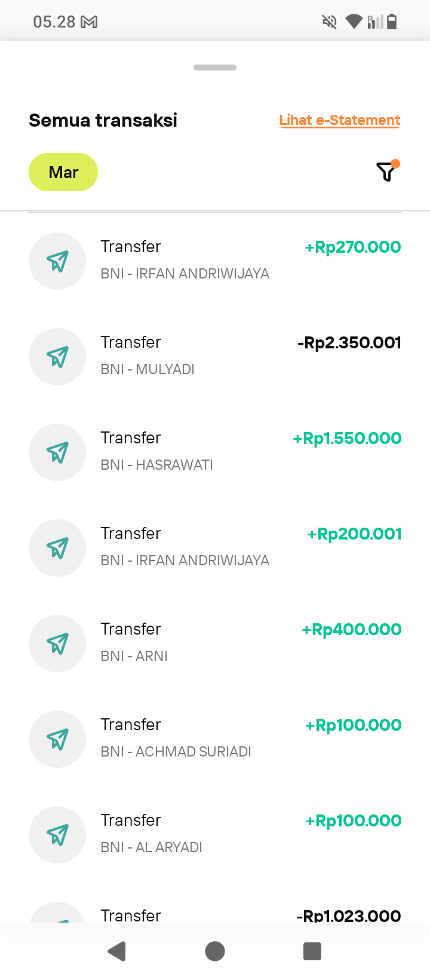Tap the Gmail notification icon in status bar
The image size is (430, 980).
tap(89, 22)
